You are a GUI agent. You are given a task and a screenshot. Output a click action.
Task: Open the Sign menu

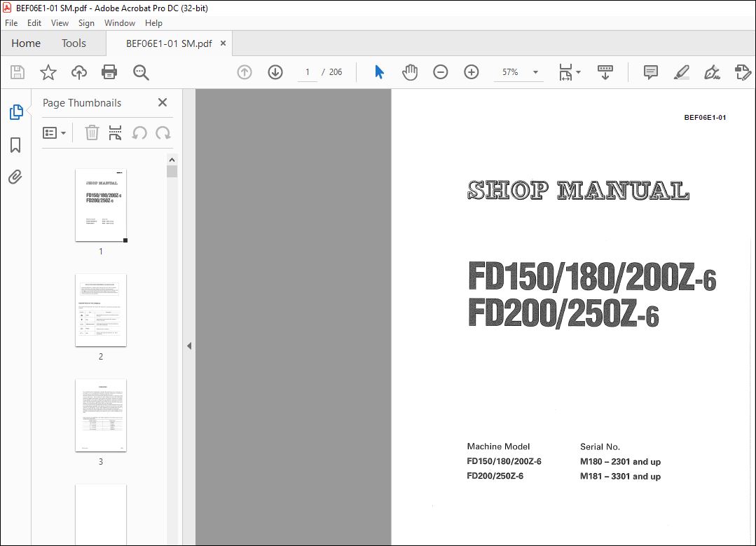pos(86,23)
